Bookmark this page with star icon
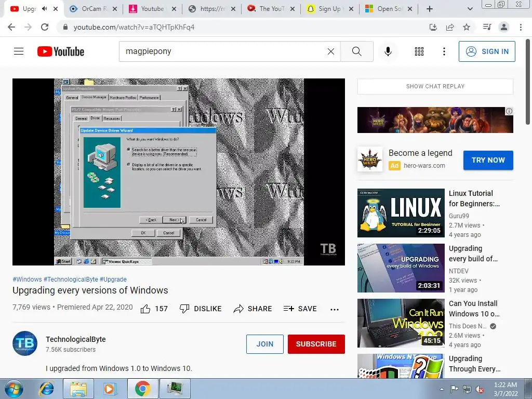The height and width of the screenshot is (399, 532). click(467, 27)
